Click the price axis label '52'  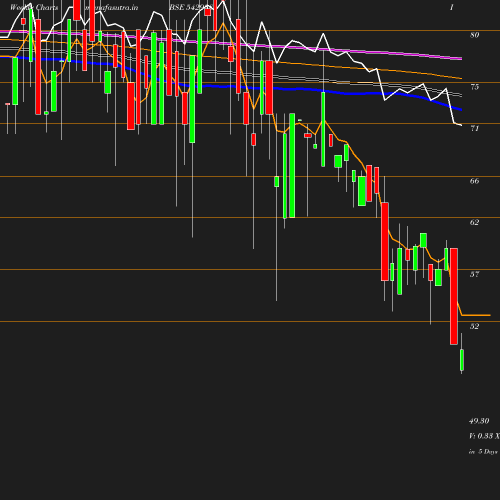[x=475, y=326]
